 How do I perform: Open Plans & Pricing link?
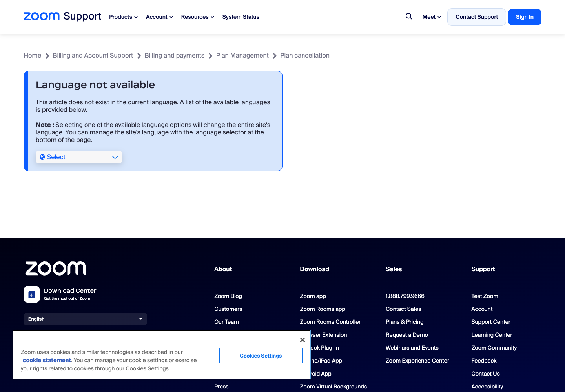(405, 322)
